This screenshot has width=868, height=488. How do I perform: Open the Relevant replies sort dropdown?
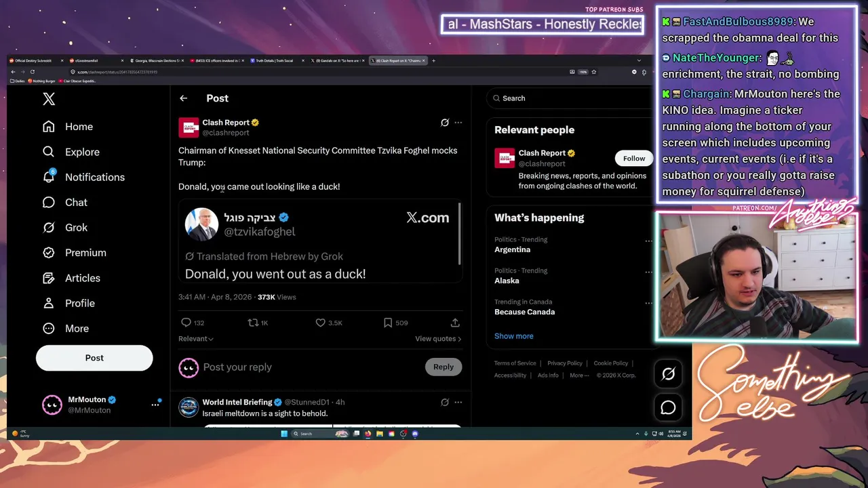[x=196, y=339]
